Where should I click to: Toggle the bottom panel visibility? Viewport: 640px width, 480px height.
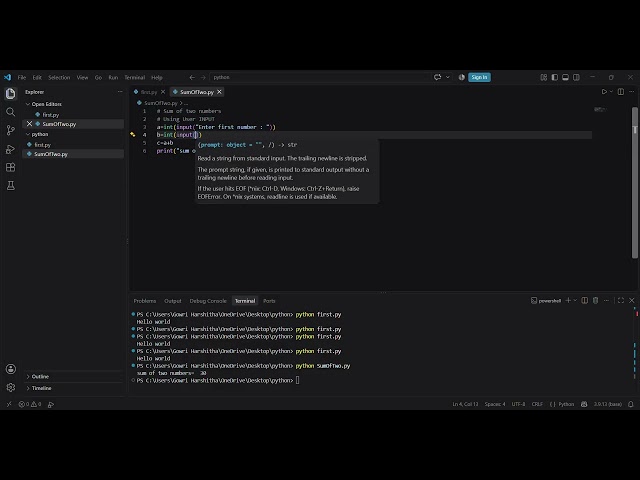click(565, 77)
